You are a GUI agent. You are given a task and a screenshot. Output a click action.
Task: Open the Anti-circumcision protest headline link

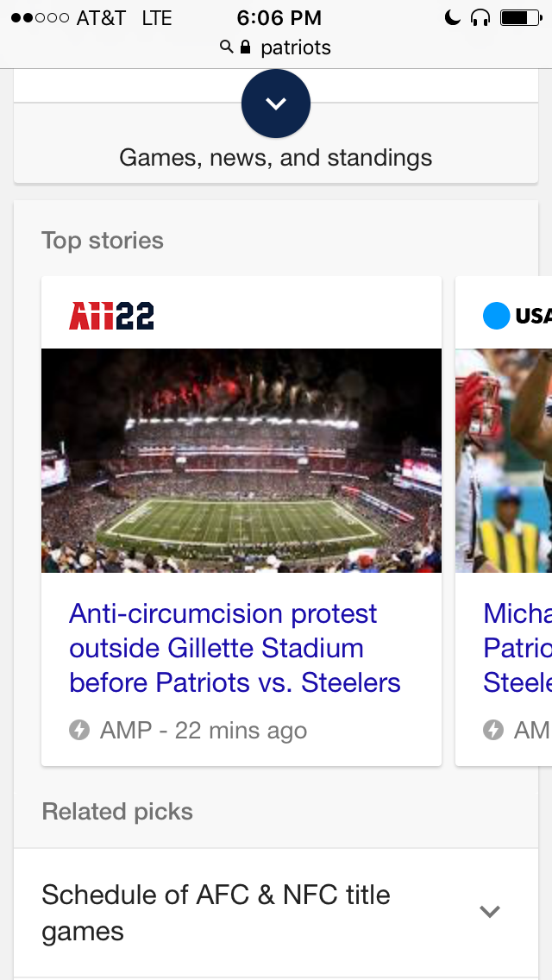pos(235,648)
